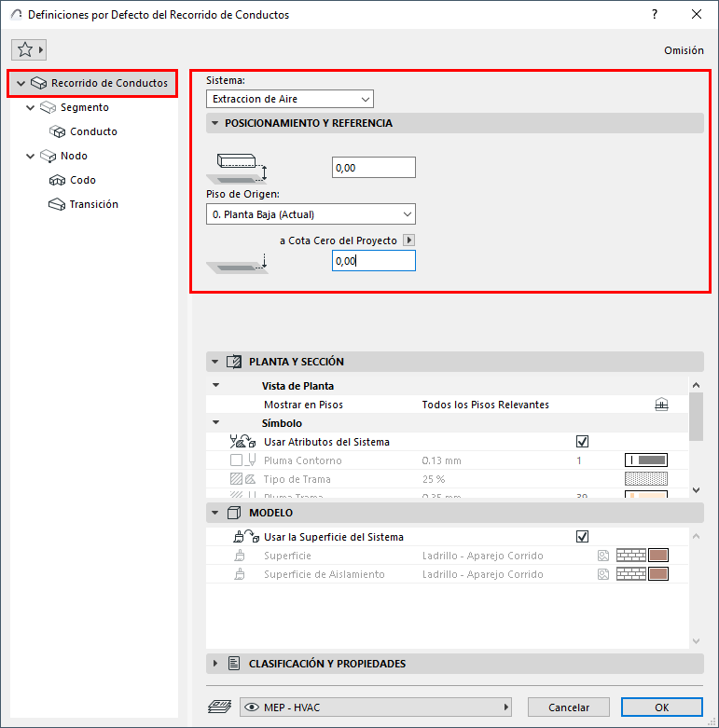This screenshot has width=719, height=728.
Task: Open the Piso de Origen dropdown
Action: click(x=311, y=214)
